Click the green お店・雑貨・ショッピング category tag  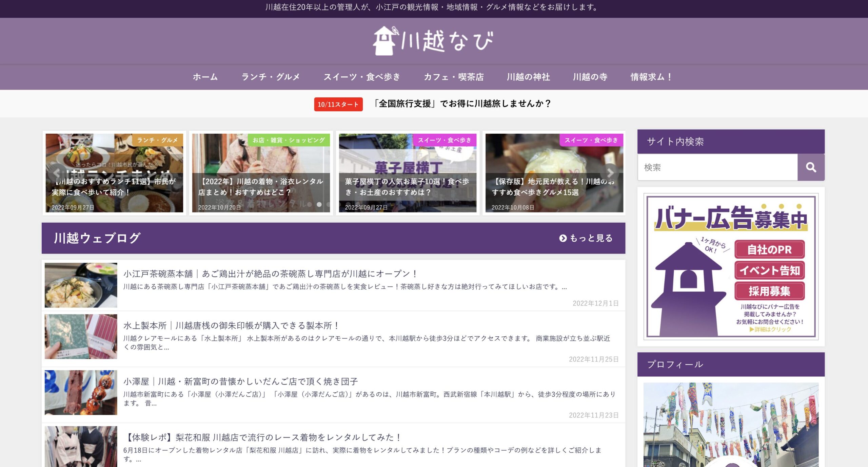pos(289,140)
